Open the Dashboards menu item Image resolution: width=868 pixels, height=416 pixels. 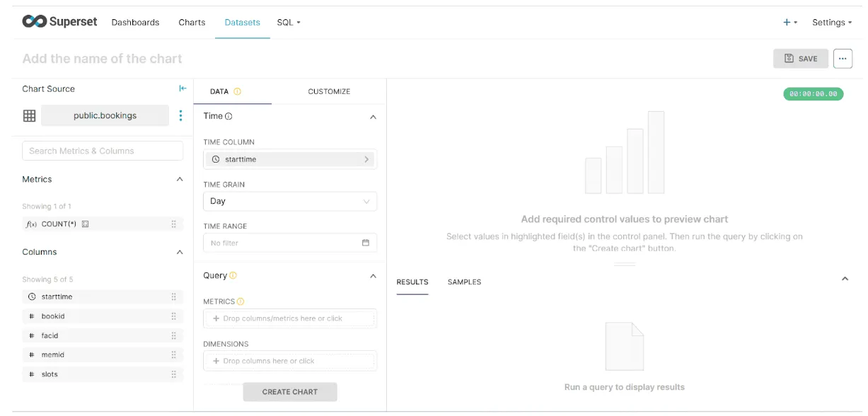click(x=135, y=22)
